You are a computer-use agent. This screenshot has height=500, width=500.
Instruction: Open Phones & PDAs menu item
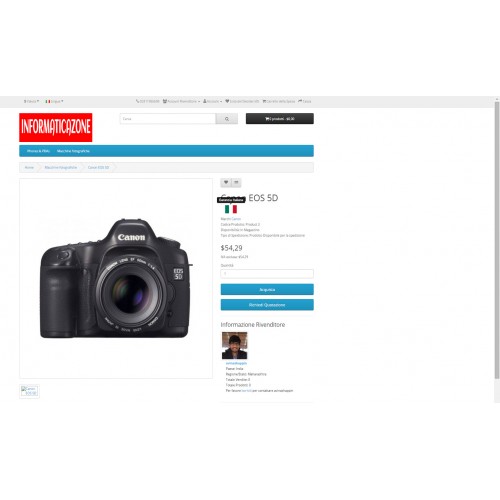click(x=38, y=151)
